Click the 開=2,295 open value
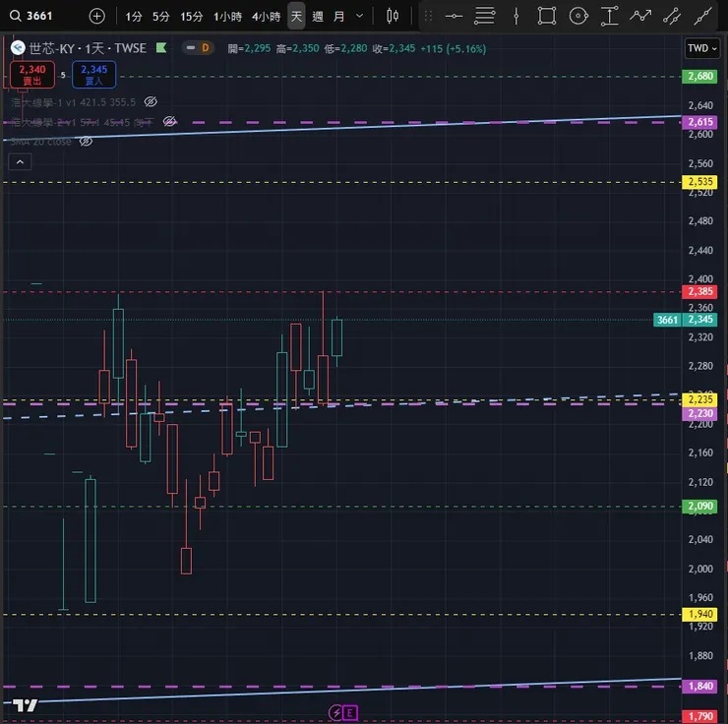728x724 pixels. 249,48
